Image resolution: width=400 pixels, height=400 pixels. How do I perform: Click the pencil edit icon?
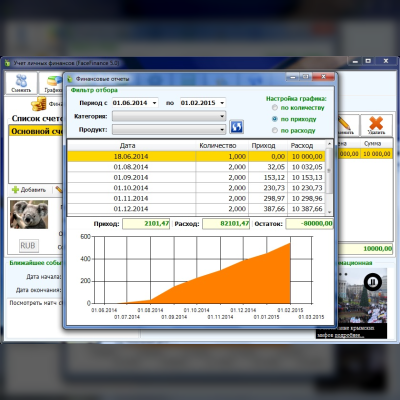(345, 123)
